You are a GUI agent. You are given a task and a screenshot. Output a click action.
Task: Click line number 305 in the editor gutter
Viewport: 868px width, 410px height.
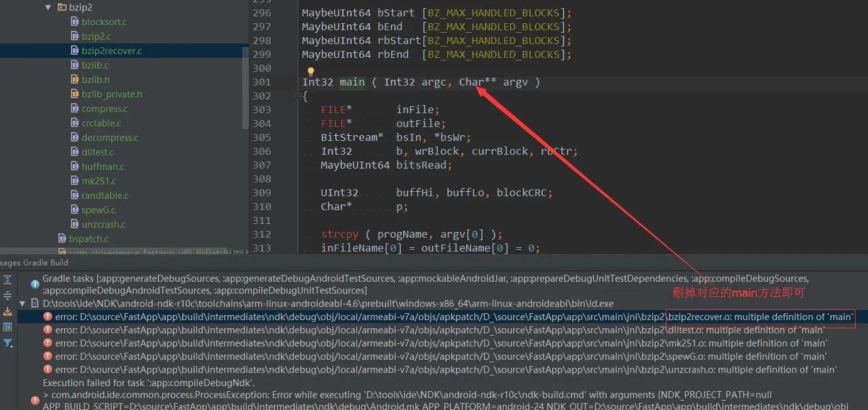pyautogui.click(x=261, y=138)
